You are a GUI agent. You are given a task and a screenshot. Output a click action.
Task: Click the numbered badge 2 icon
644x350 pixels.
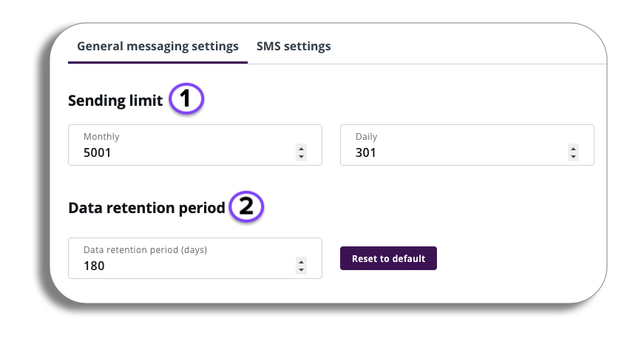pos(246,207)
